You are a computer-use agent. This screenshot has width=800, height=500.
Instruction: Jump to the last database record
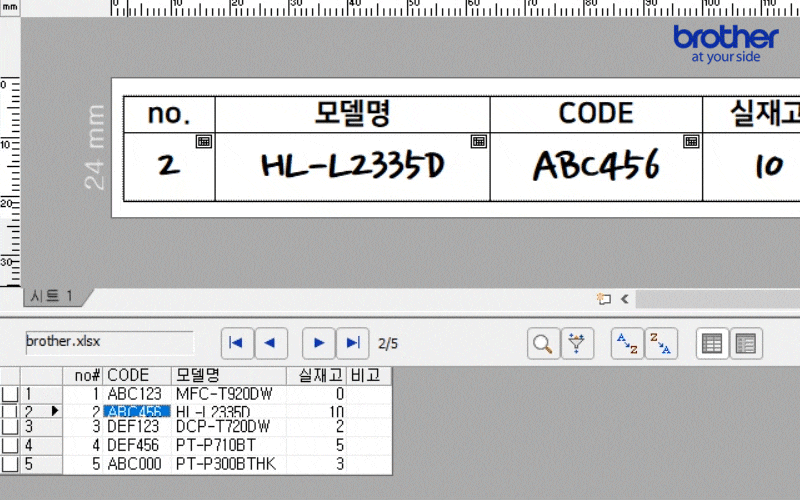[353, 343]
